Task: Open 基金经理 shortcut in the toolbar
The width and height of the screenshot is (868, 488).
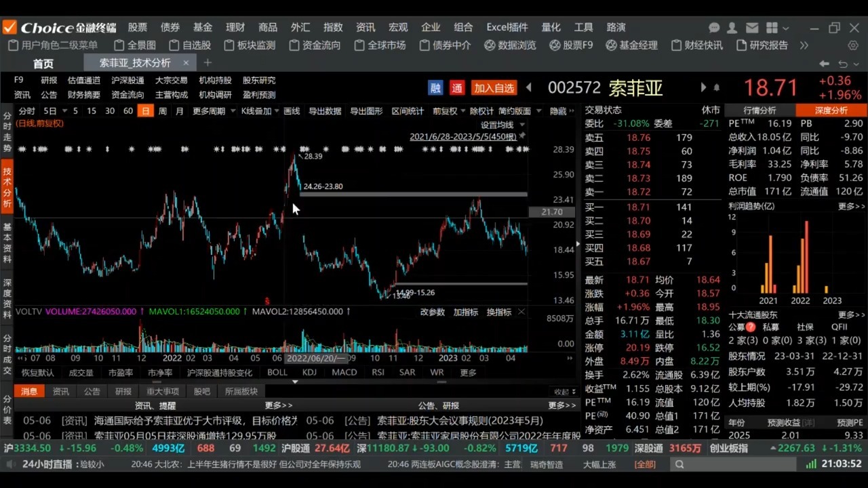Action: click(x=631, y=45)
